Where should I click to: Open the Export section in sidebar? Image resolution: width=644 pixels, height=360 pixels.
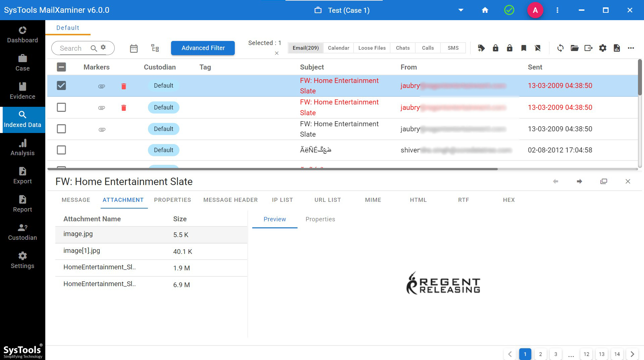[22, 176]
